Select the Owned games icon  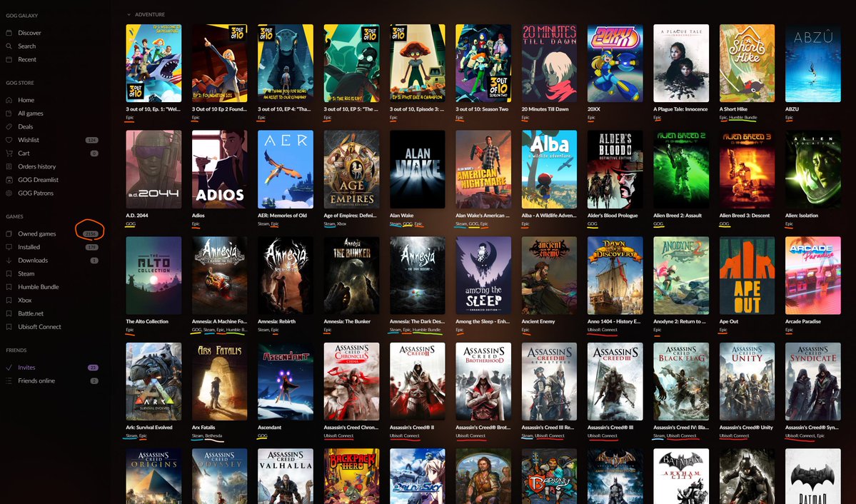tap(9, 233)
